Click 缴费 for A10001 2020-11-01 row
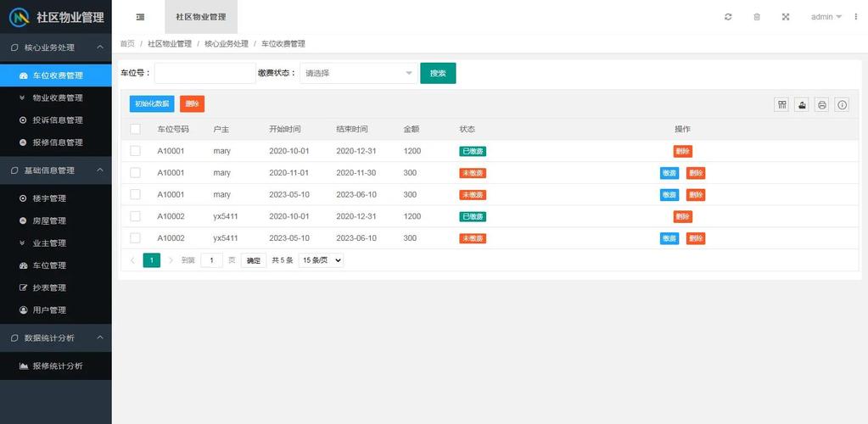 [x=669, y=173]
